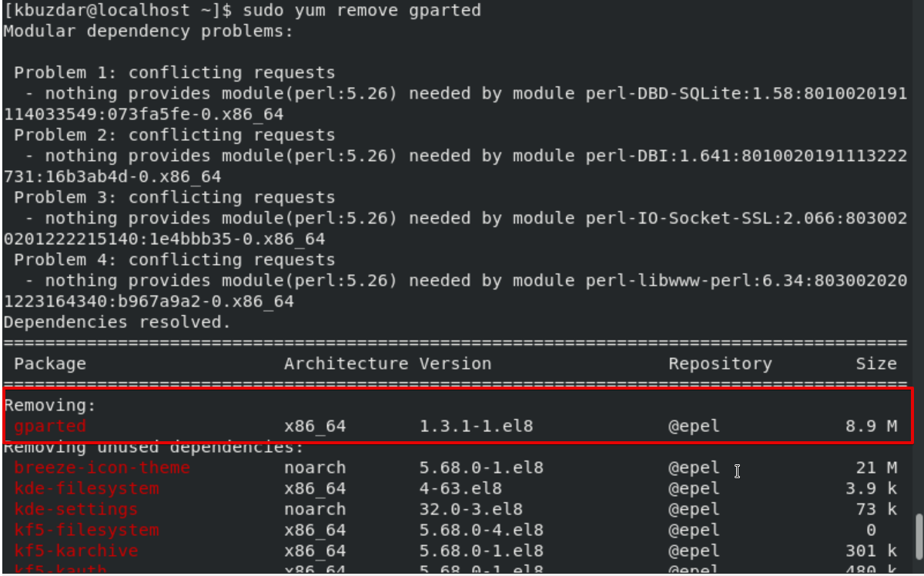This screenshot has width=924, height=576.
Task: Click the Repository column header
Action: 719,363
